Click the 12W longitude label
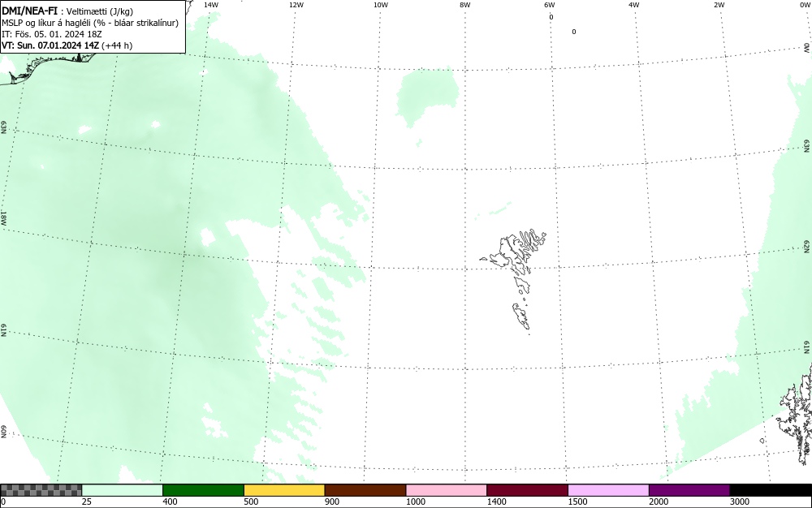 (296, 5)
